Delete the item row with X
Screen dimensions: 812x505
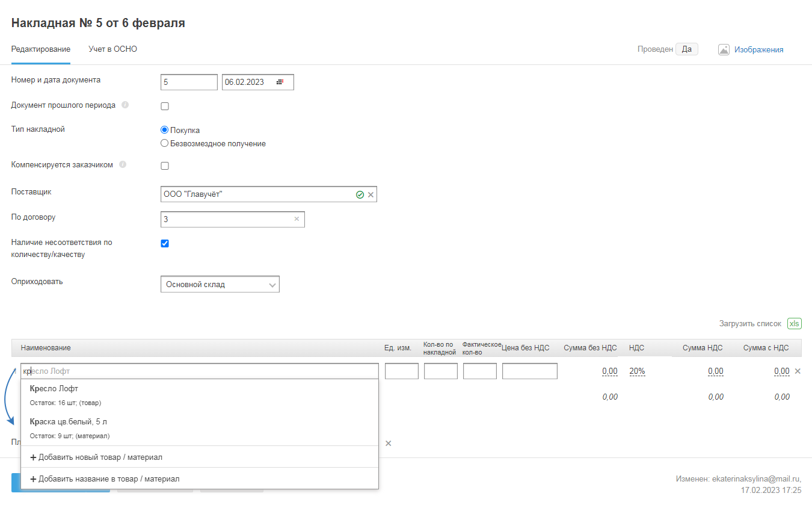(798, 371)
